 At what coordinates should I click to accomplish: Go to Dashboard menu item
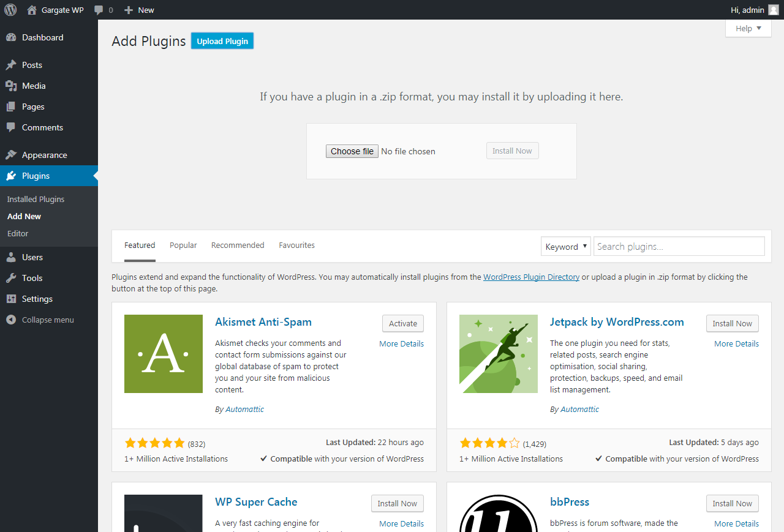coord(49,37)
